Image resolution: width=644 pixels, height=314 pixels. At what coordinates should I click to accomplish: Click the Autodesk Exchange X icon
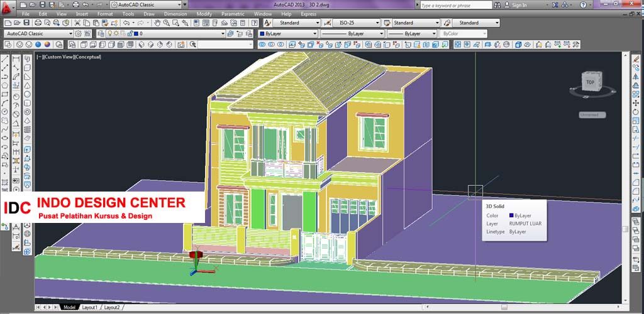(x=555, y=5)
